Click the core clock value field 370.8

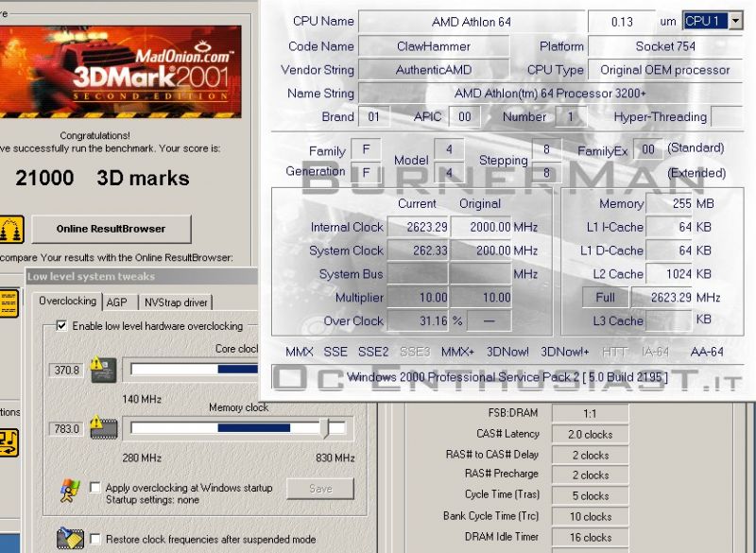click(66, 370)
